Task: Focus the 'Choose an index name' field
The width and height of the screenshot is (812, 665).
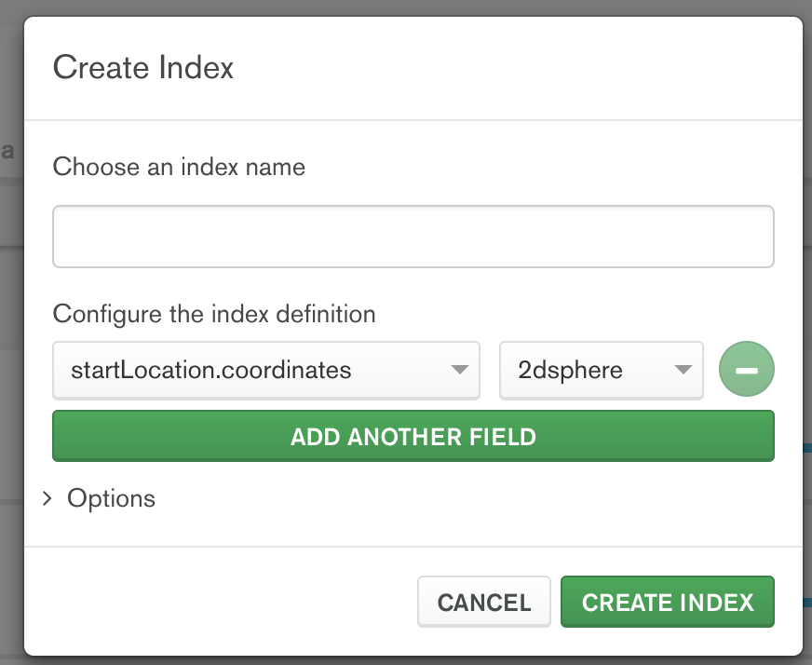Action: (413, 236)
